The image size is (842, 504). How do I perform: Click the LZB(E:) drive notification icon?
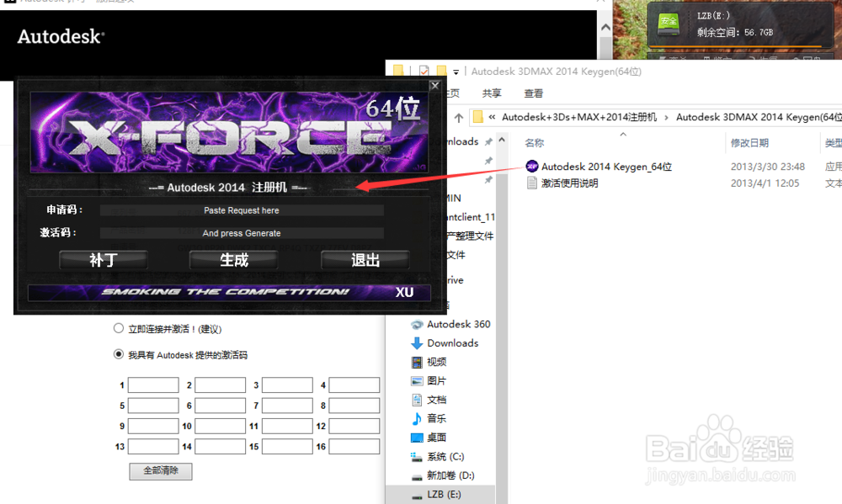[x=669, y=24]
